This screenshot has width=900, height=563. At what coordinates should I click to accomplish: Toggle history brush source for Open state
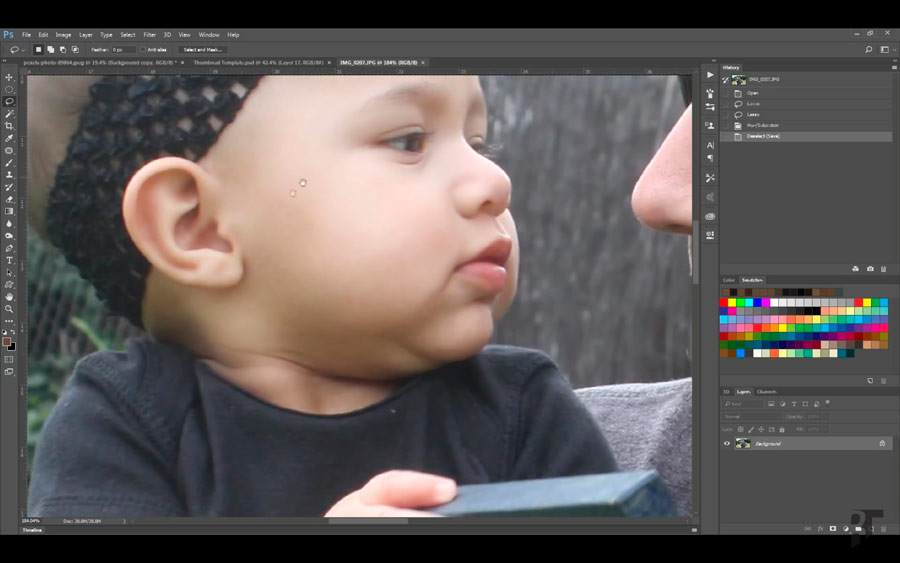point(727,93)
